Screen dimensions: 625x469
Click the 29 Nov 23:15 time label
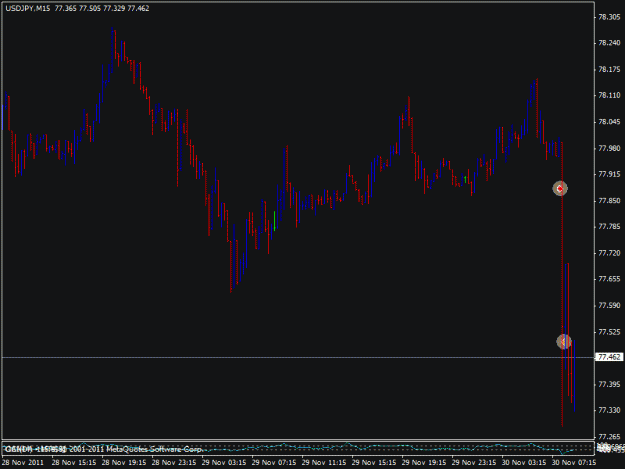tap(474, 463)
